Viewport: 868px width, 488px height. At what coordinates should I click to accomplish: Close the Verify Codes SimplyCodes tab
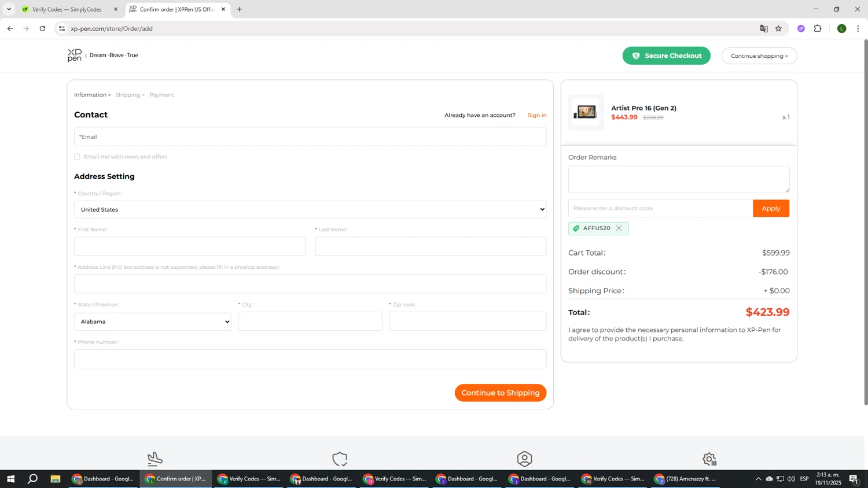[115, 9]
